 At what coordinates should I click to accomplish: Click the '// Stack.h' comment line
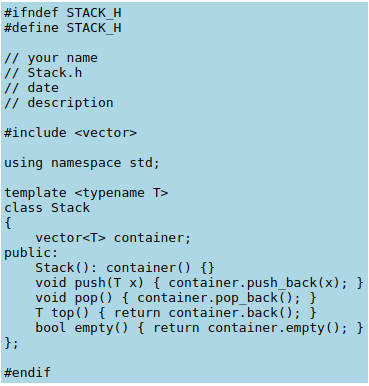43,73
